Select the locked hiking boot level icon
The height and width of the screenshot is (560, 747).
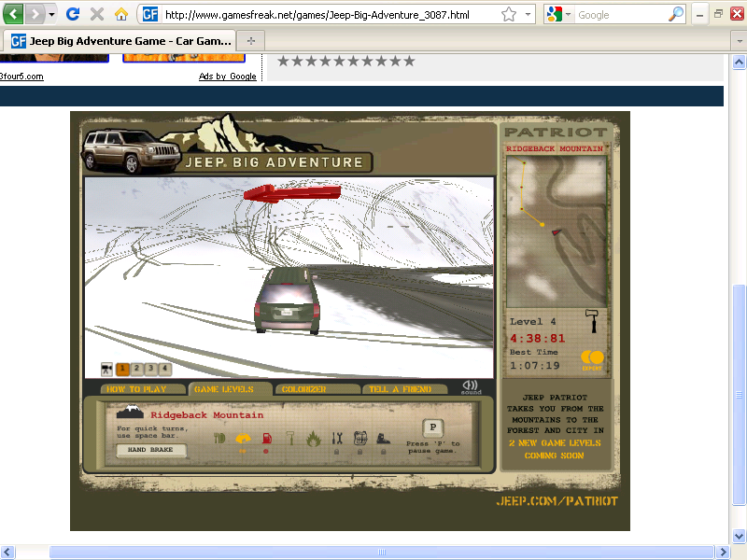tap(384, 438)
